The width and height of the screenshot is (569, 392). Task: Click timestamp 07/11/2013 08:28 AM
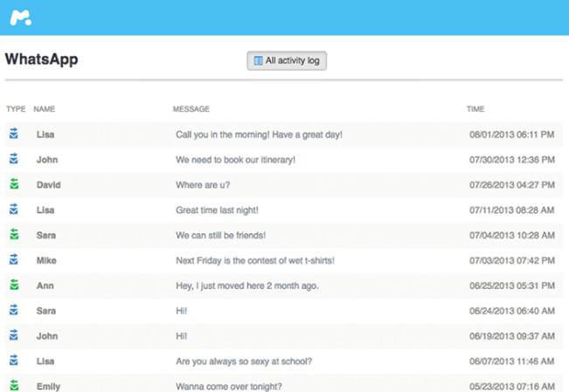pos(511,210)
